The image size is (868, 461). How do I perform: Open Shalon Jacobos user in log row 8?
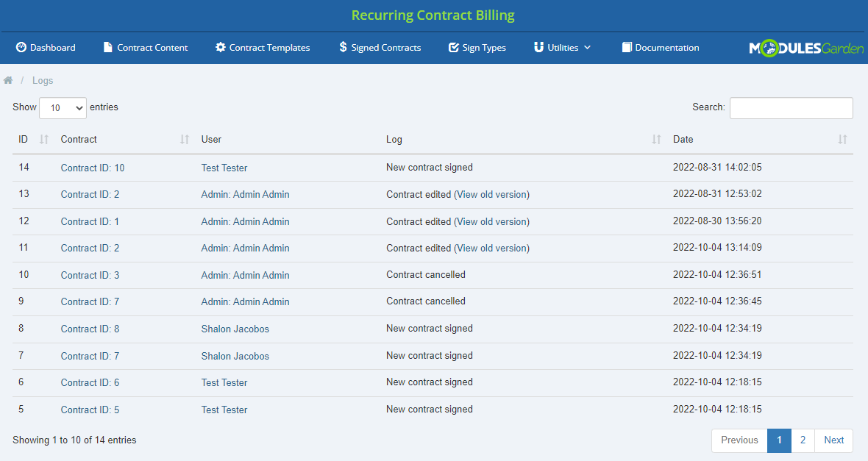235,329
